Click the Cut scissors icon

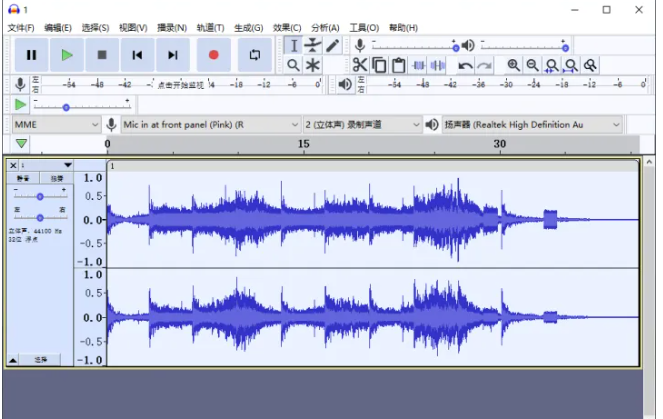tap(360, 65)
